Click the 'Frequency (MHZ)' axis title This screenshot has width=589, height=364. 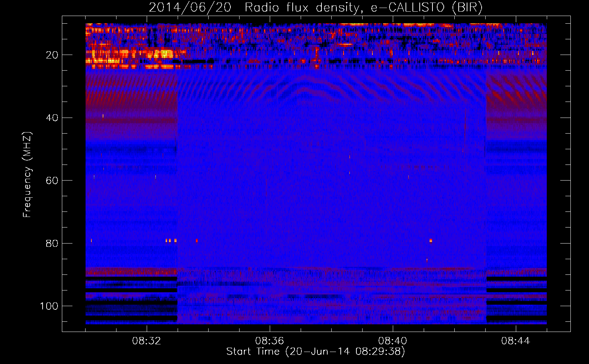(27, 174)
